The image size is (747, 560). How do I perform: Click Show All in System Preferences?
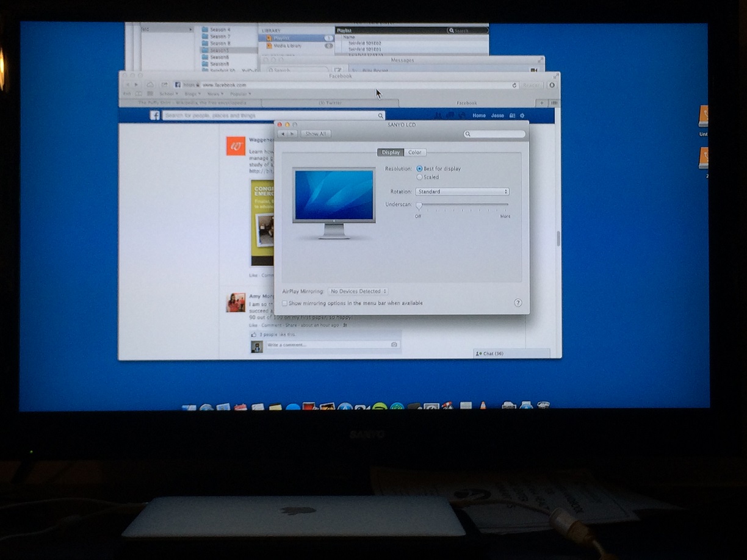[x=316, y=134]
